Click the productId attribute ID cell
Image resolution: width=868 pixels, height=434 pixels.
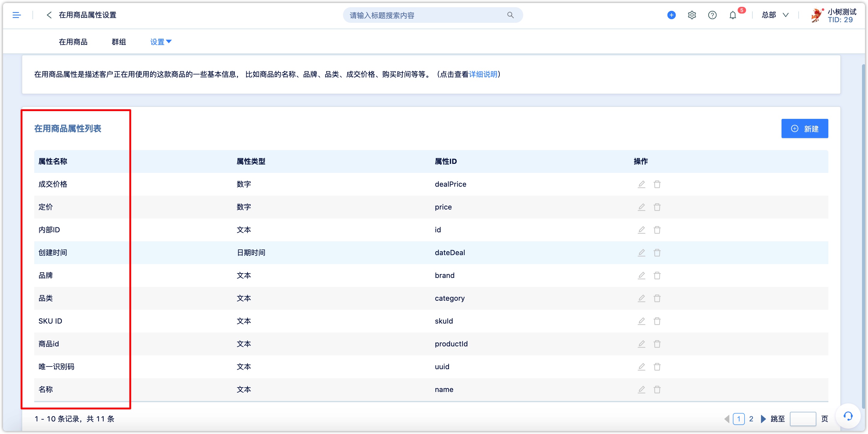coord(451,344)
